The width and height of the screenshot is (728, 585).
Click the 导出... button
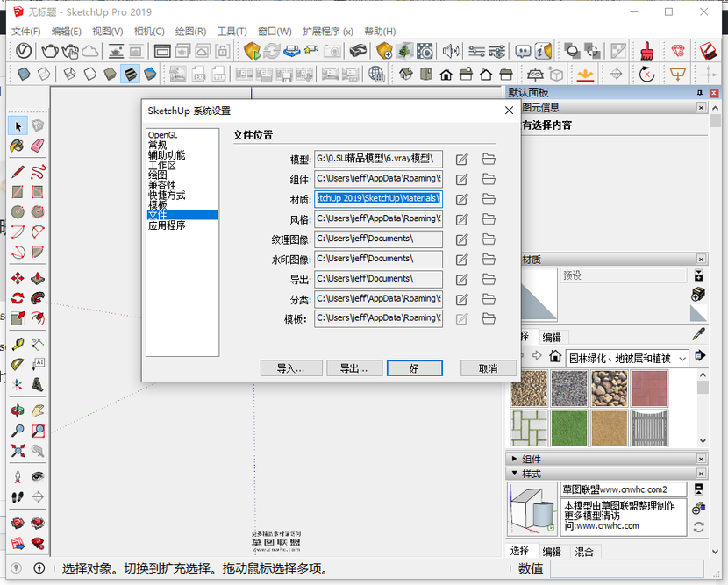(x=354, y=368)
